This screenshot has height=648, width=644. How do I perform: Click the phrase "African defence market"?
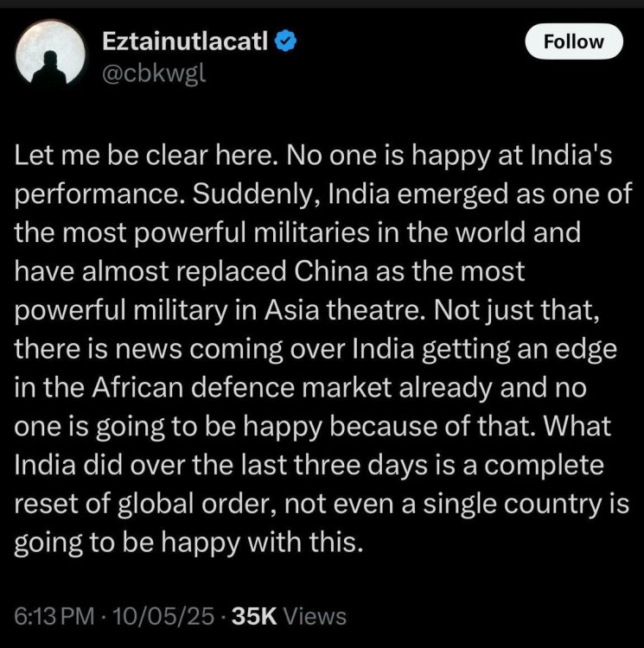click(242, 388)
